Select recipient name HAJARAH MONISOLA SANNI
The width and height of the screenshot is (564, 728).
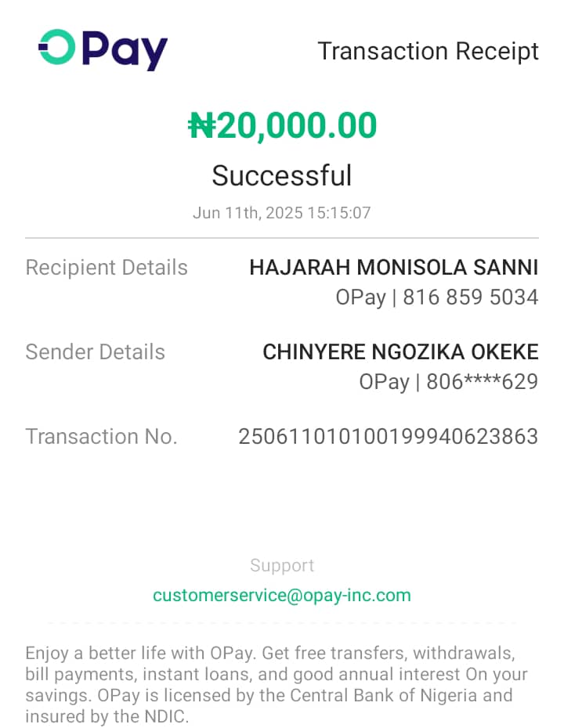coord(394,268)
